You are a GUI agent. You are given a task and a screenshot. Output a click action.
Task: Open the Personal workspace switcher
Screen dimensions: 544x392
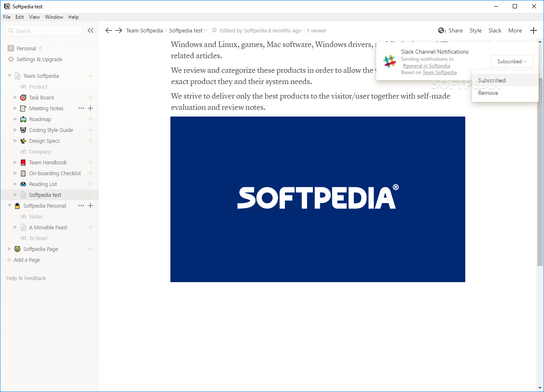25,48
